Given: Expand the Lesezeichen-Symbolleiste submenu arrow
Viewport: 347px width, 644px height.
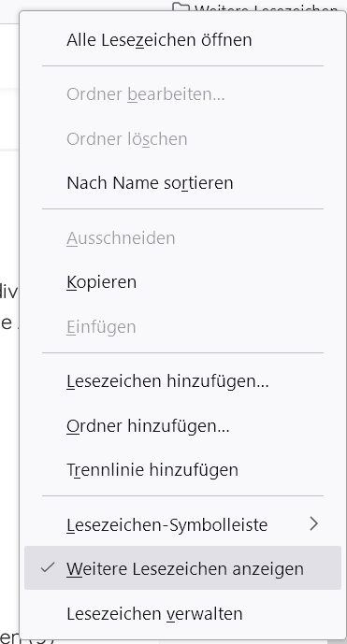Looking at the screenshot, I should [314, 523].
